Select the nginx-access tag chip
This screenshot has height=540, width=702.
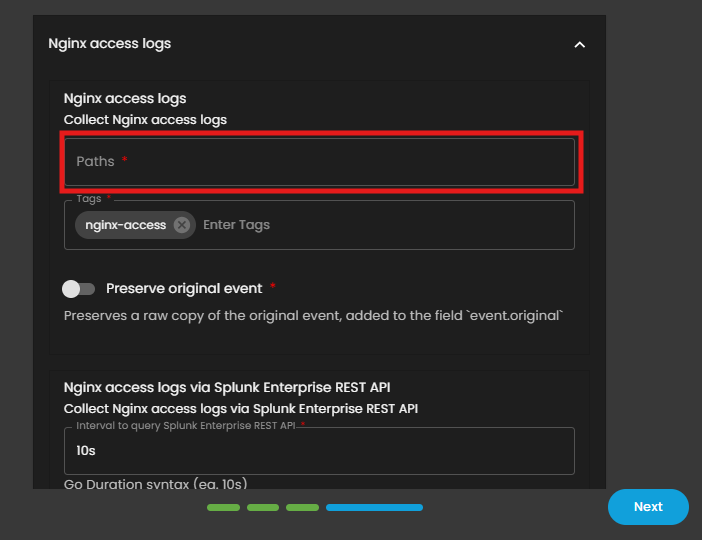pos(126,225)
